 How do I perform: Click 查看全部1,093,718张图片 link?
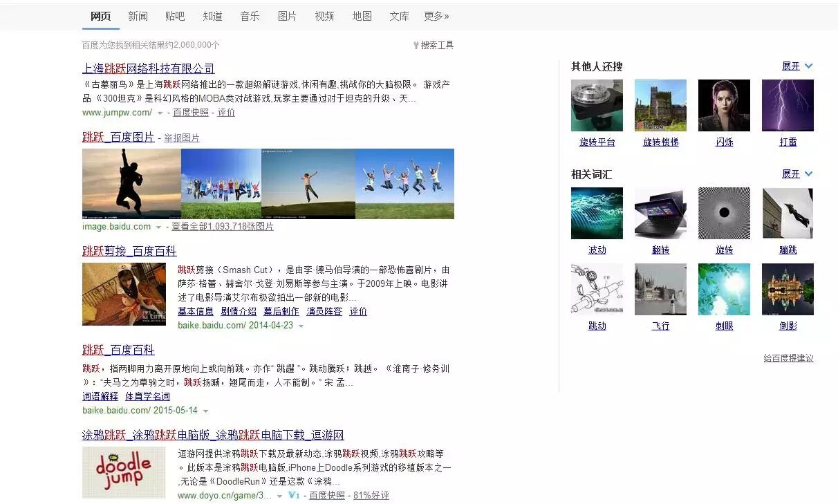(x=223, y=226)
